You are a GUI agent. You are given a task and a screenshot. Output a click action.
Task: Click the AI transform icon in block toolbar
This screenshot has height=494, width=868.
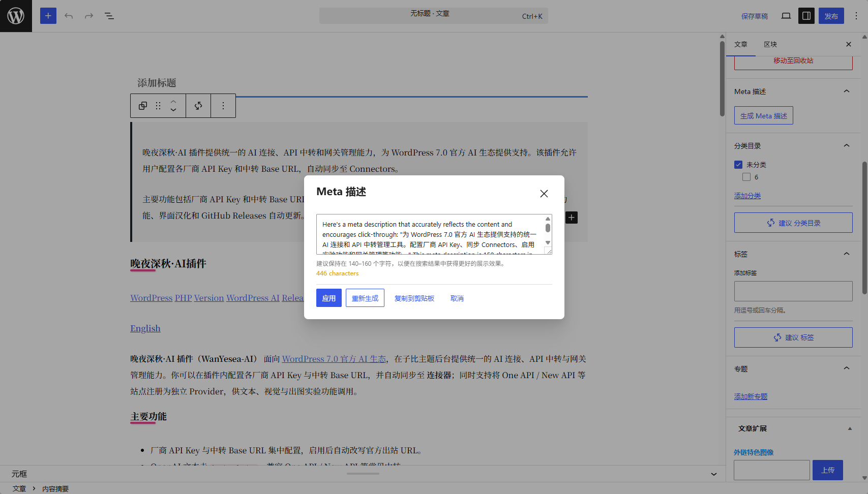tap(198, 106)
